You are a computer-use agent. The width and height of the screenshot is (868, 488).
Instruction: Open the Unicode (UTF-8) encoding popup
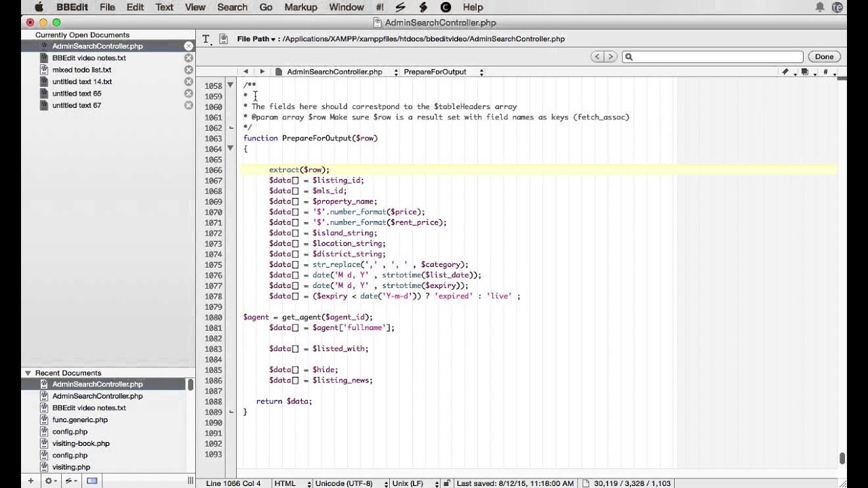coord(351,483)
